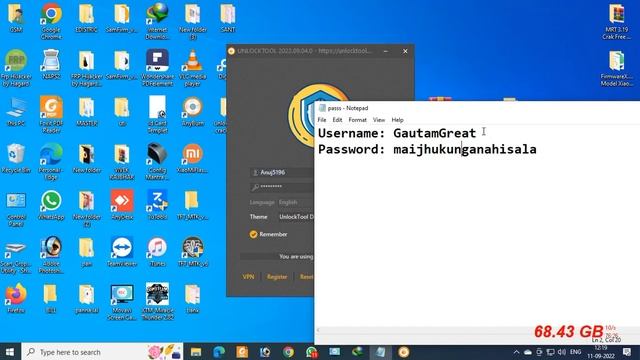This screenshot has height=360, width=640.
Task: Launch Microsoft Edge desktop shortcut
Action: coord(51,162)
